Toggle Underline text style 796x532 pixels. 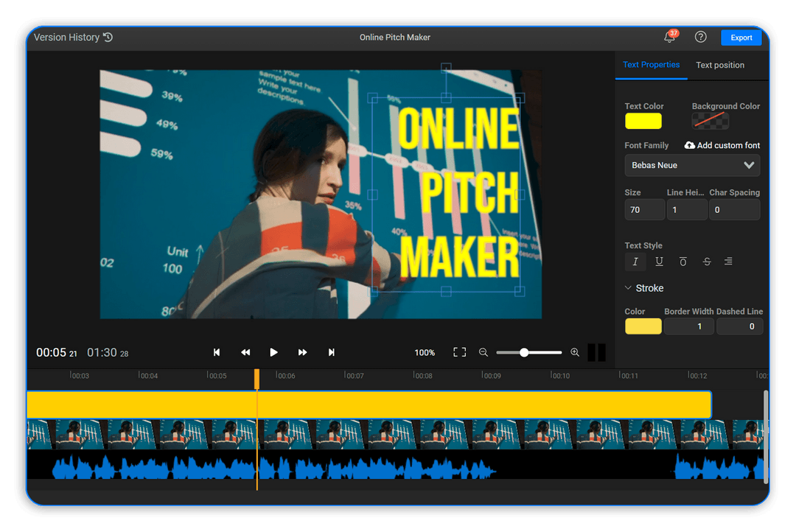pyautogui.click(x=659, y=262)
